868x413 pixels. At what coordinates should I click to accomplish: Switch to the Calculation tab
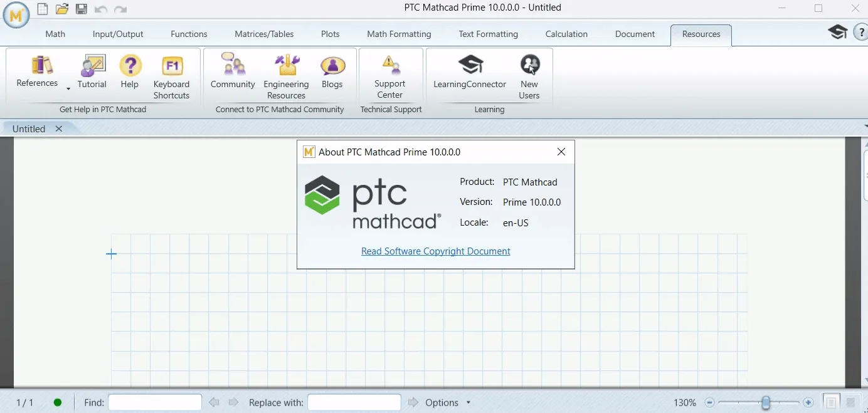coord(566,34)
